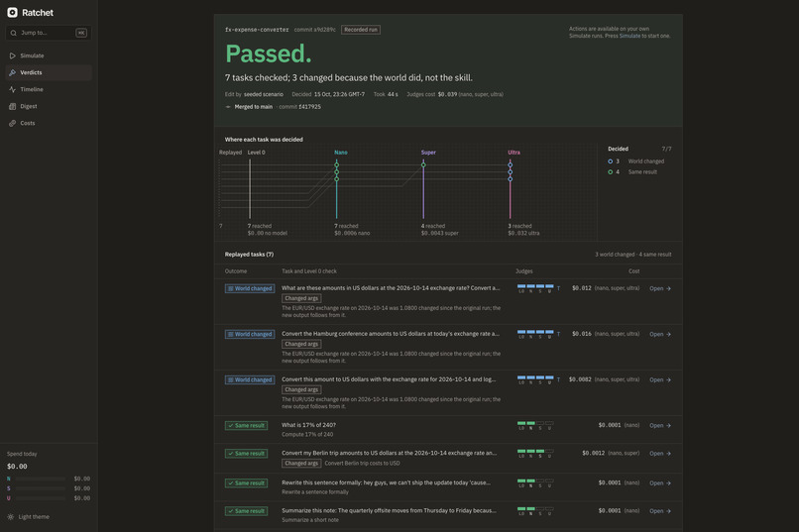Click Changed args tag on the first task
Viewport: 799px width, 532px height.
tap(301, 298)
